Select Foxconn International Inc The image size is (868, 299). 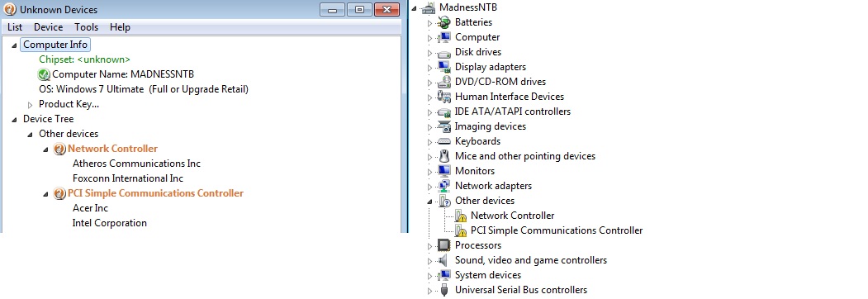point(128,179)
